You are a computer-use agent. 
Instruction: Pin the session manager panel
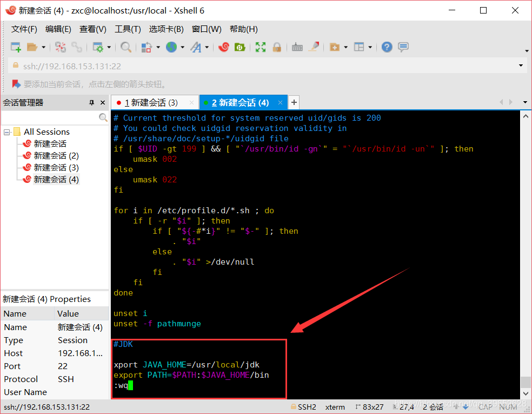tap(91, 103)
